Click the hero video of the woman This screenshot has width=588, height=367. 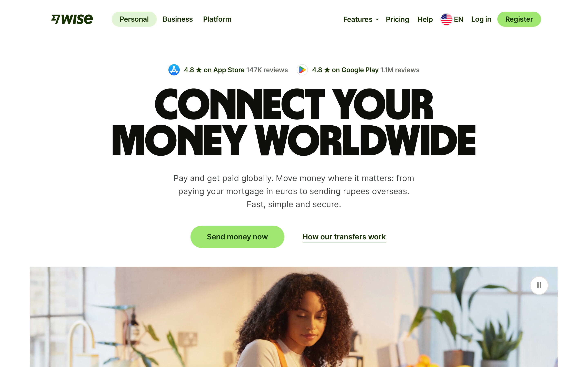click(294, 317)
